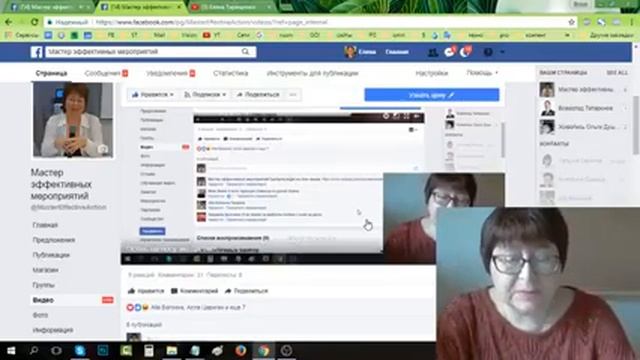Open Firefox from the taskbar
The image size is (640, 360).
(240, 351)
